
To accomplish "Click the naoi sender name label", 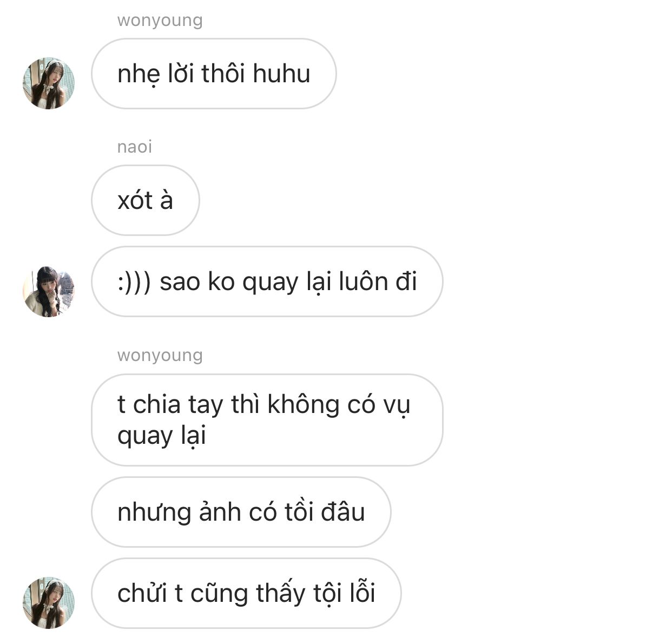I will click(x=135, y=147).
